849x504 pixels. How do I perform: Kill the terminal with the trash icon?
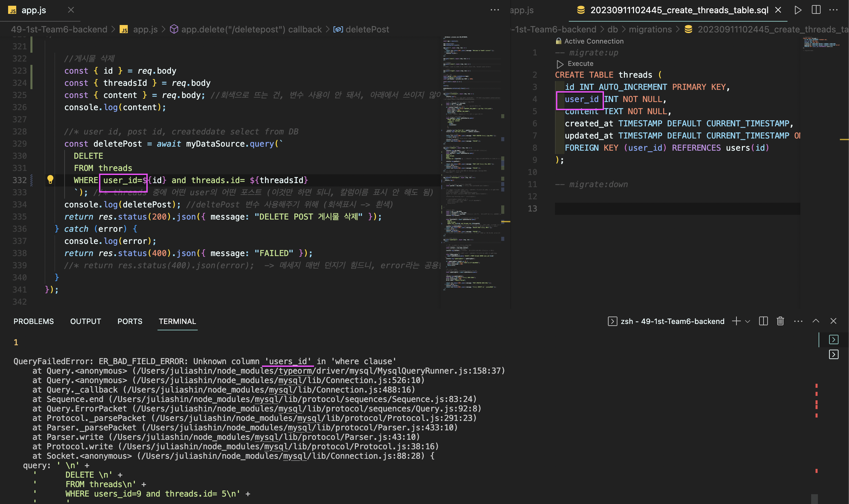point(780,321)
